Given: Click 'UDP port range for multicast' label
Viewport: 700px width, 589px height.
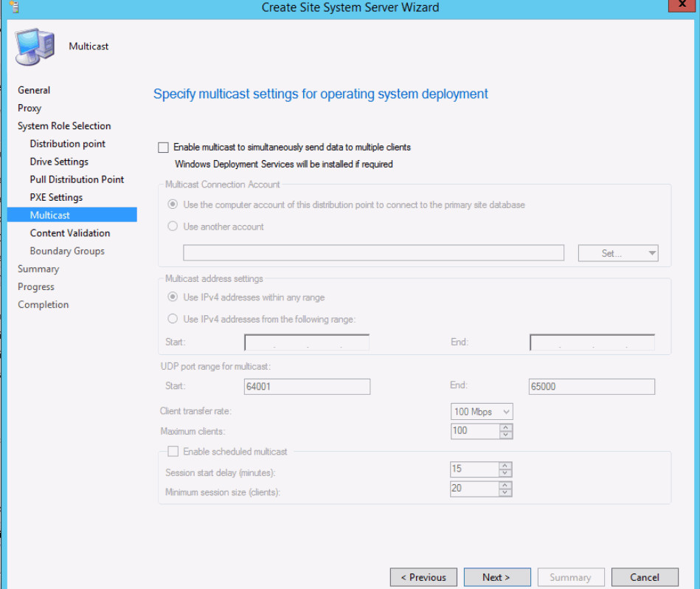Looking at the screenshot, I should coord(215,367).
